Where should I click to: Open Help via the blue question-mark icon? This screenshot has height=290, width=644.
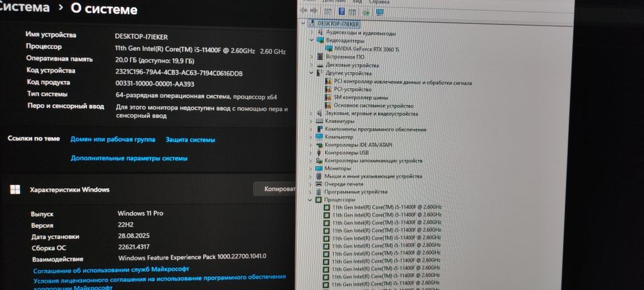coord(341,11)
